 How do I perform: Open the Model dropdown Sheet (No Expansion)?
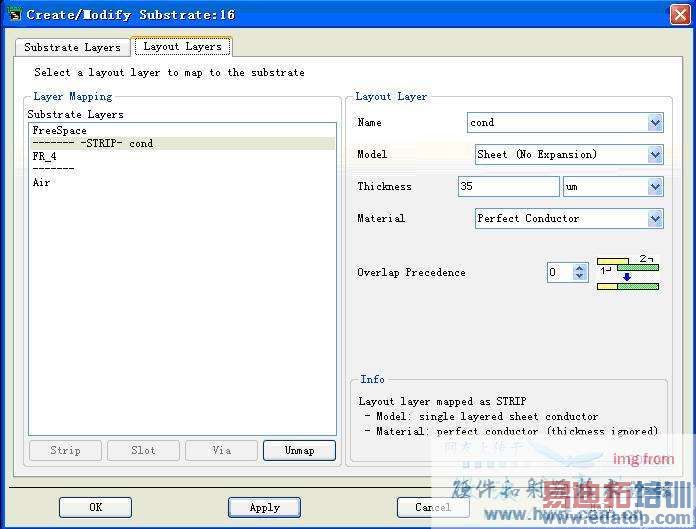(569, 155)
